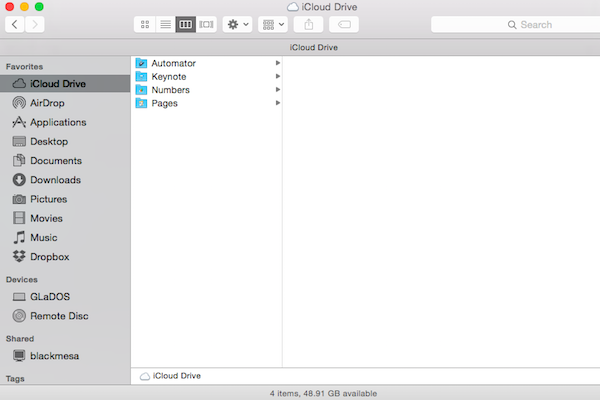Open AirDrop from sidebar label

47,103
